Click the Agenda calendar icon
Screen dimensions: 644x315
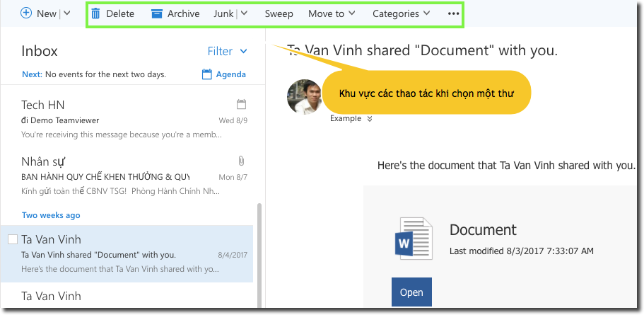click(x=207, y=74)
